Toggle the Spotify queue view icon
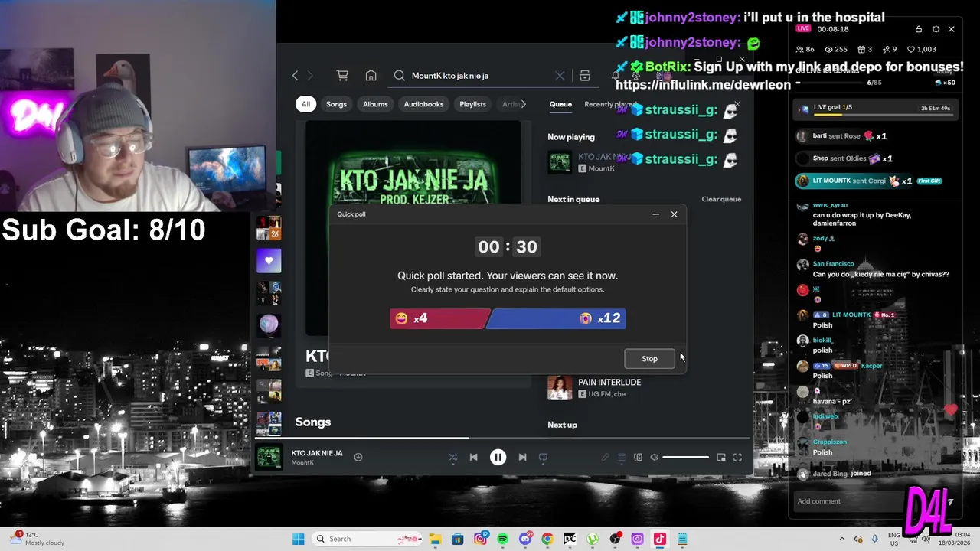This screenshot has height=551, width=980. (622, 457)
